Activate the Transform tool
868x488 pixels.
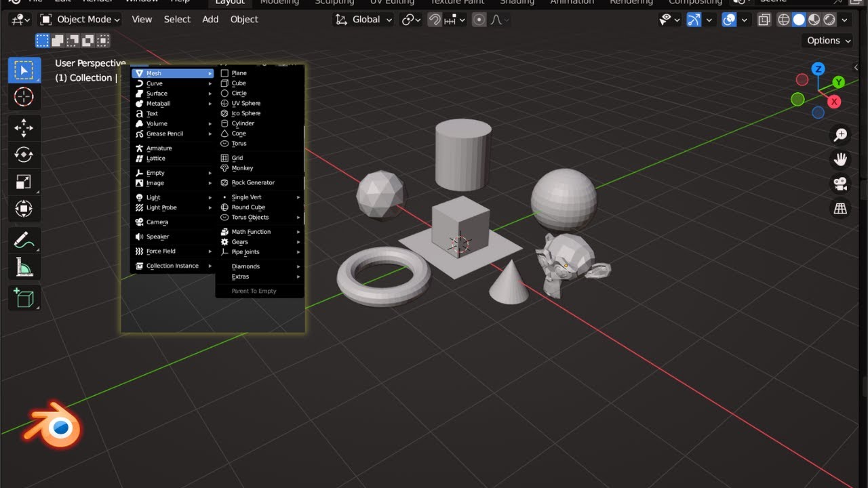(24, 209)
